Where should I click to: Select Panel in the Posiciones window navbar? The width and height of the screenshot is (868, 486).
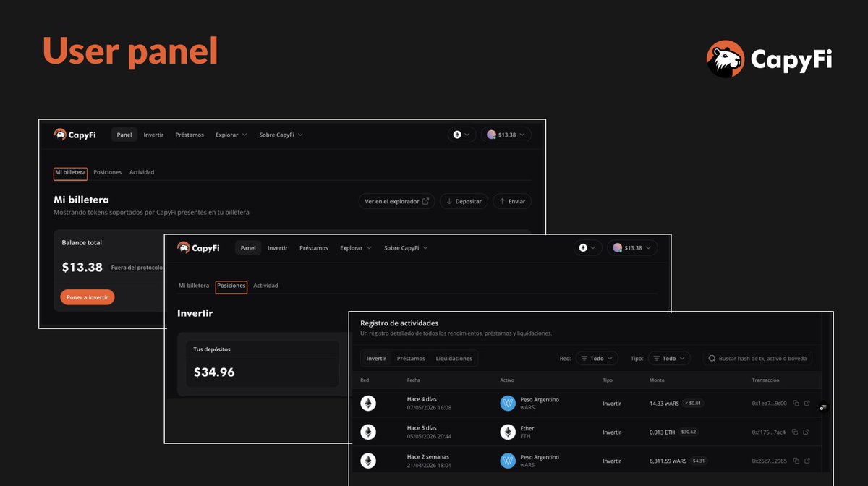248,248
